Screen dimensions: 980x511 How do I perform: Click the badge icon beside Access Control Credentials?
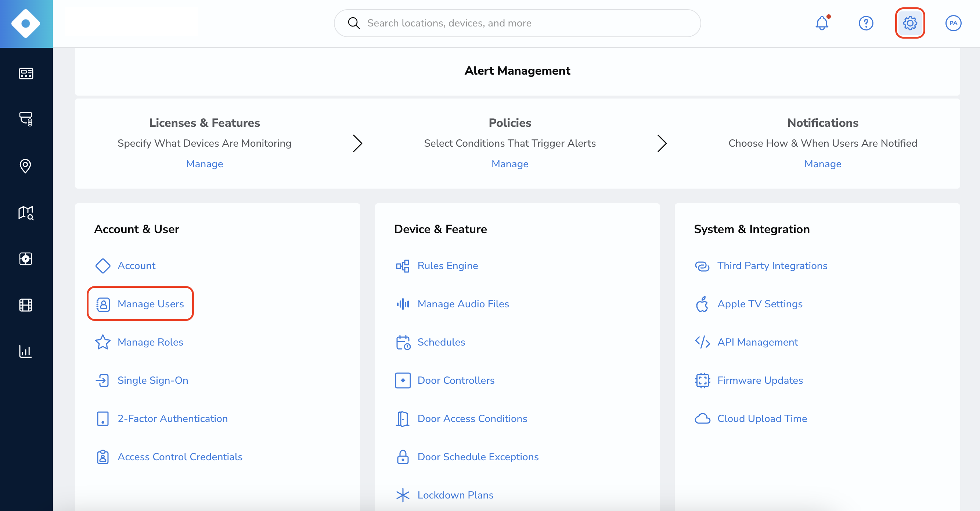point(103,457)
